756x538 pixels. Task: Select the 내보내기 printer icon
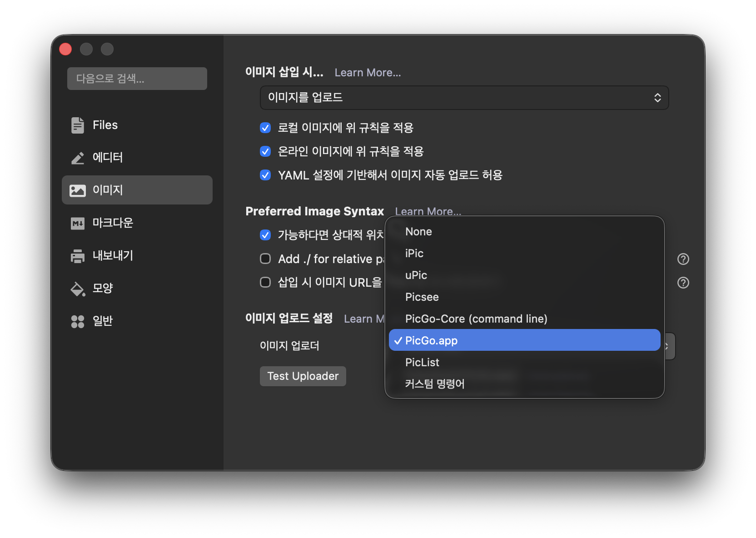tap(77, 256)
